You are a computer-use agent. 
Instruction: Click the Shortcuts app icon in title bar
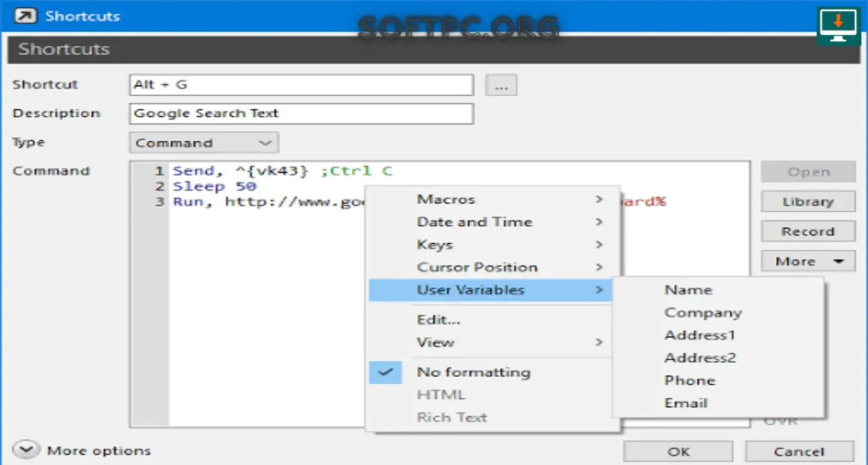coord(25,16)
